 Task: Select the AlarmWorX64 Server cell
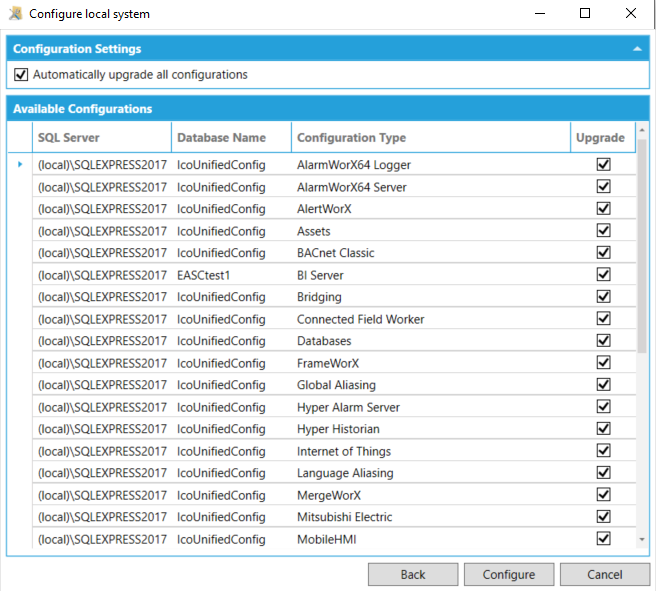pyautogui.click(x=431, y=187)
